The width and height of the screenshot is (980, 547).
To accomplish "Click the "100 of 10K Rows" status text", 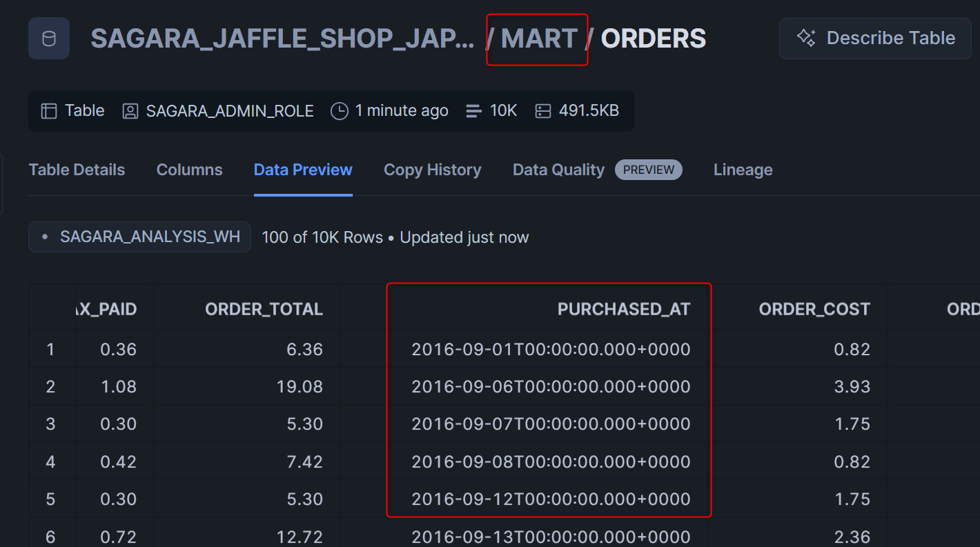I will click(x=322, y=237).
